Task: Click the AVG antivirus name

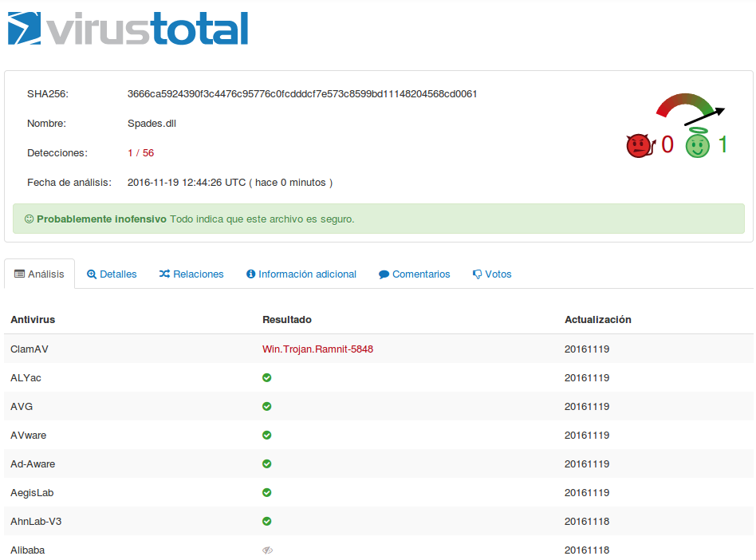Action: point(22,407)
